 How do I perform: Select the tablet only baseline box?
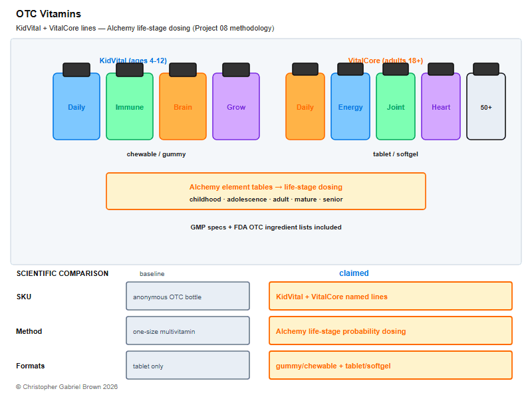(188, 365)
